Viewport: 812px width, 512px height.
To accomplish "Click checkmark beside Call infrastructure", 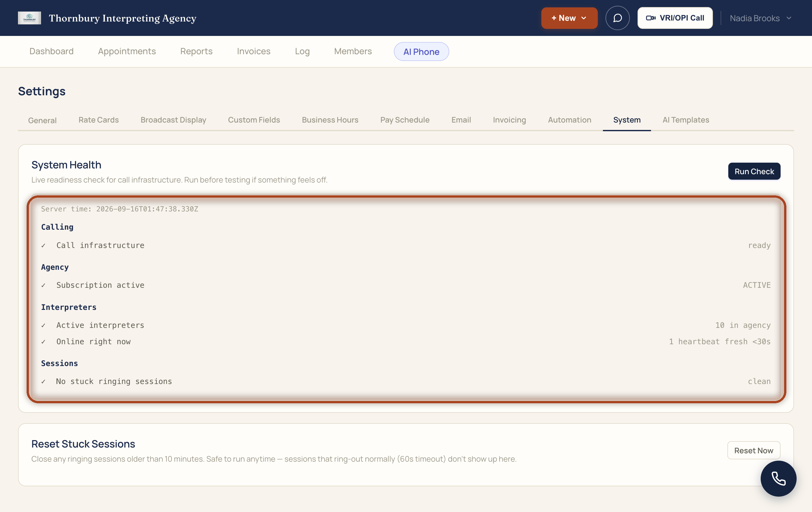I will click(x=44, y=245).
